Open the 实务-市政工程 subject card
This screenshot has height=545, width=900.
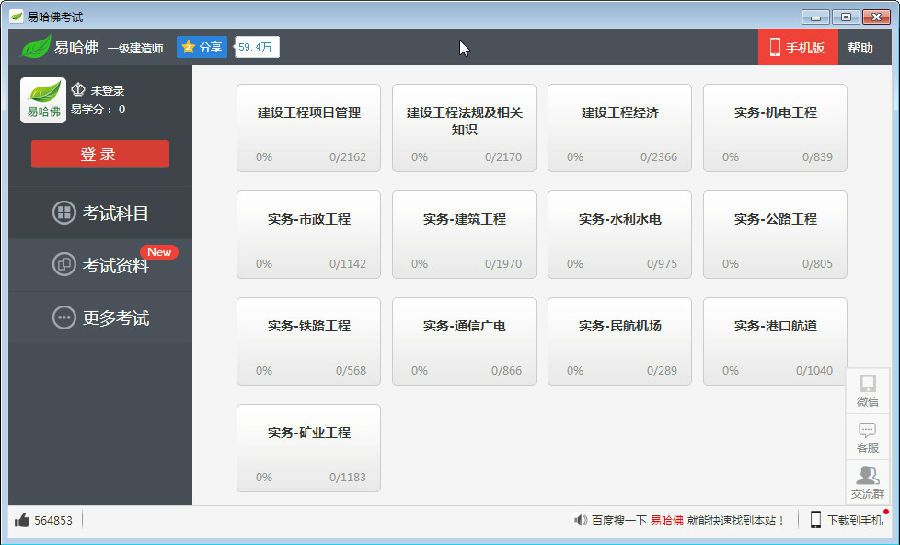point(309,235)
